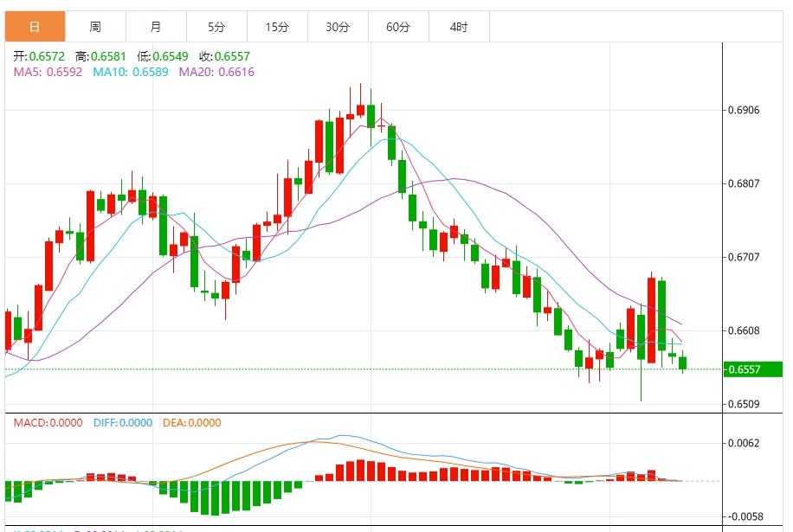This screenshot has height=532, width=793.
Task: Switch to the 周 weekly tab
Action: [x=95, y=27]
